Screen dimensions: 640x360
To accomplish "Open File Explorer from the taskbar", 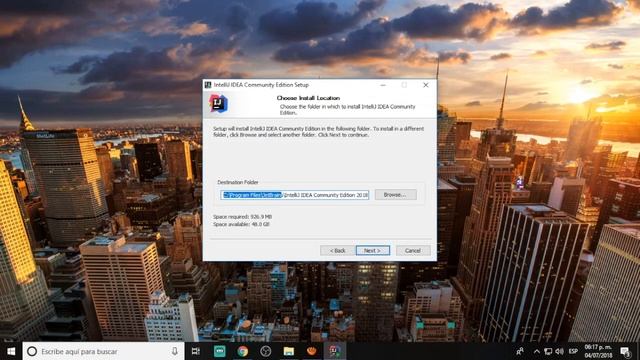I will [x=289, y=351].
